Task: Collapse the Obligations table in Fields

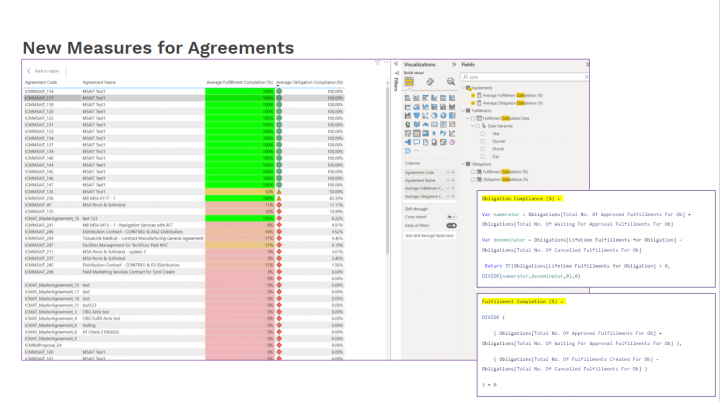Action: pos(463,164)
